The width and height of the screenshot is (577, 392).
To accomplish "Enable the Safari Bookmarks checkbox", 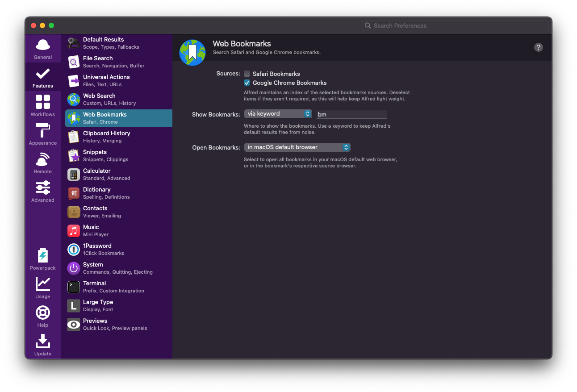I will pos(247,74).
